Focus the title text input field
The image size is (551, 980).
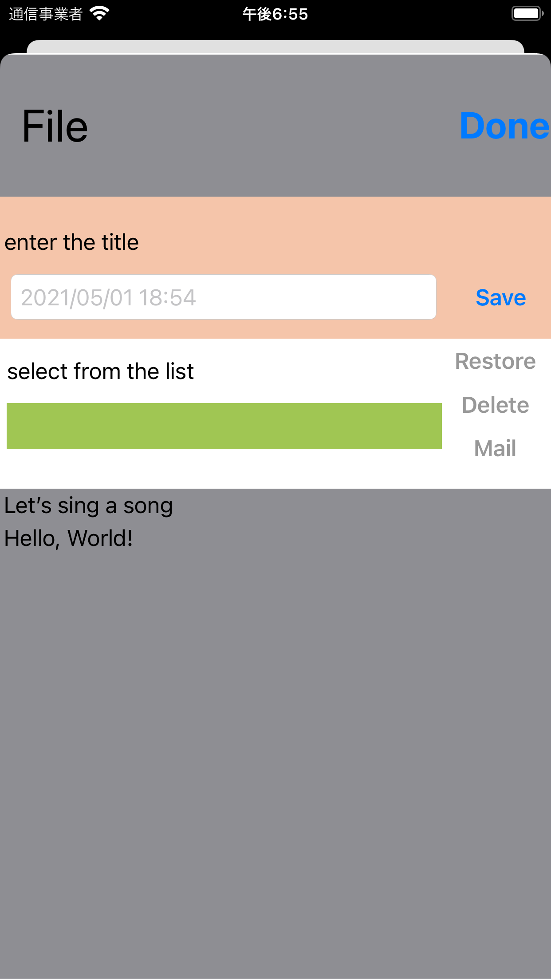tap(224, 297)
